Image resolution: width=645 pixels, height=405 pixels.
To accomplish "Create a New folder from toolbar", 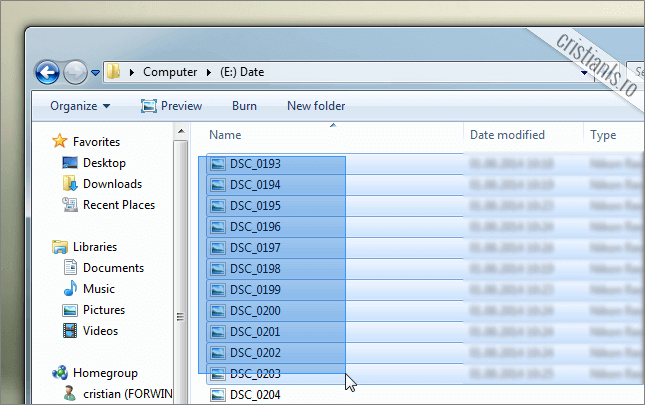I will 316,106.
